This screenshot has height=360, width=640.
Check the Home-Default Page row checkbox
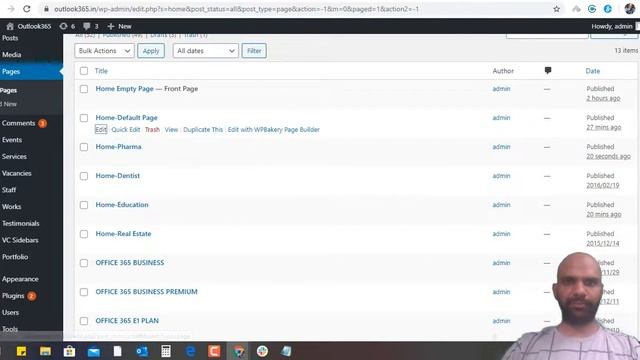[84, 118]
